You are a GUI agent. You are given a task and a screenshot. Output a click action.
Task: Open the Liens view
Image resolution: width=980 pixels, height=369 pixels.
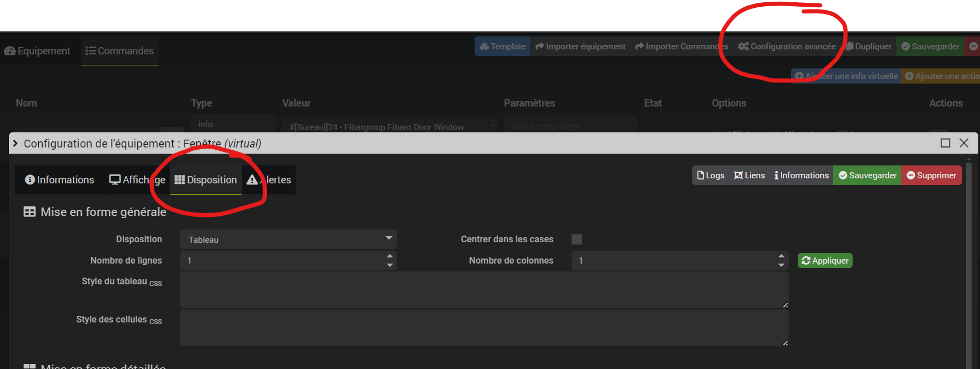pyautogui.click(x=749, y=176)
